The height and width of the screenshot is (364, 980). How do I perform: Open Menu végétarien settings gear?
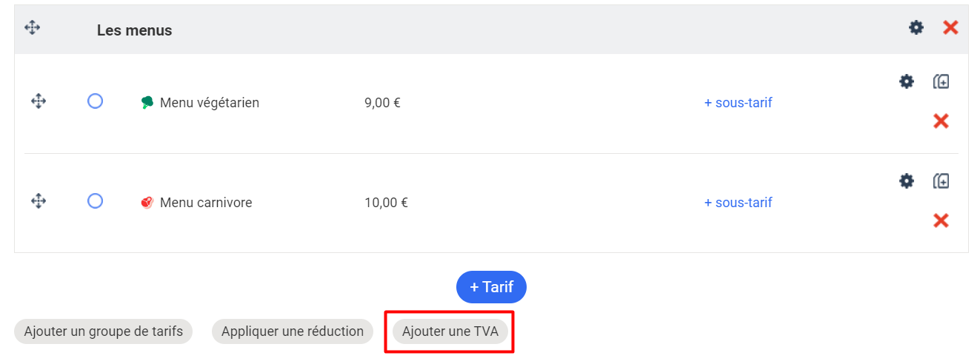click(x=906, y=81)
